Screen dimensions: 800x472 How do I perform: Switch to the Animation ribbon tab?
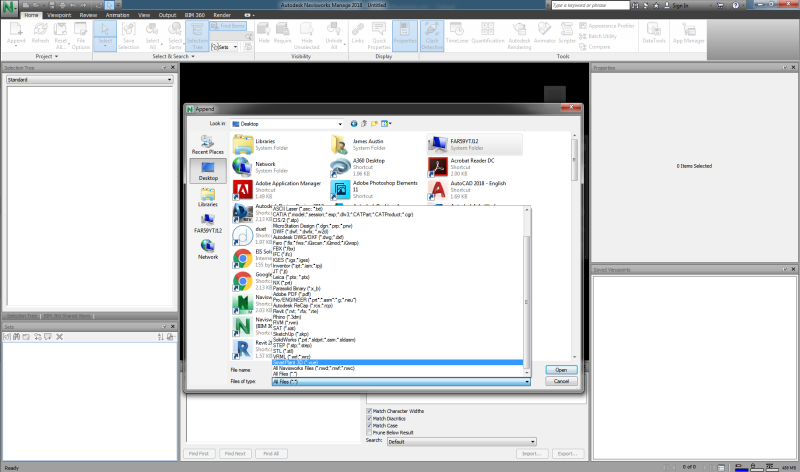point(117,15)
